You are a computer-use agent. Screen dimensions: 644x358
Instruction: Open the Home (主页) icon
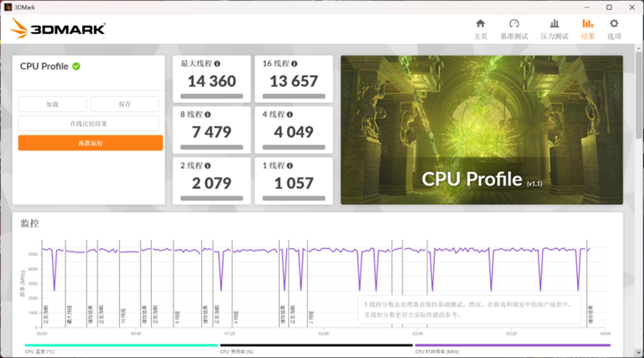point(480,24)
